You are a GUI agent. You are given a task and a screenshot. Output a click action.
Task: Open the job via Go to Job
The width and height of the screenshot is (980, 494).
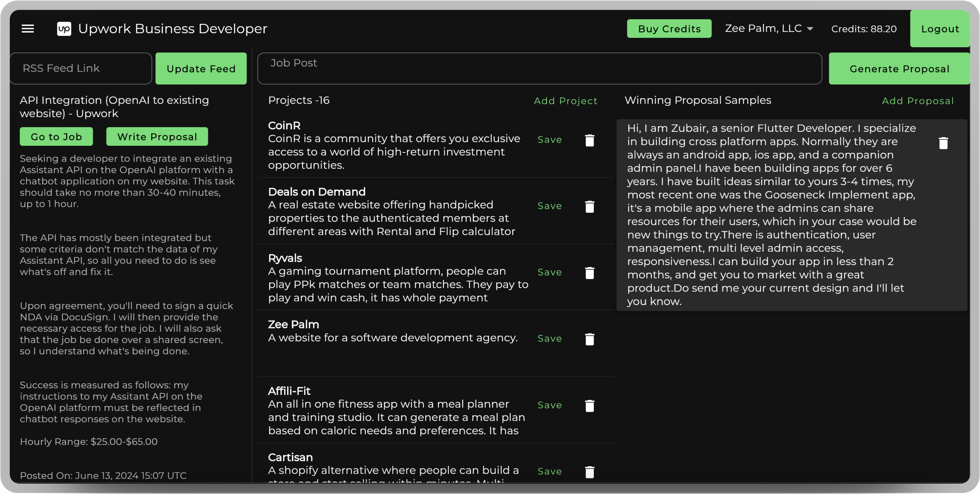click(56, 137)
